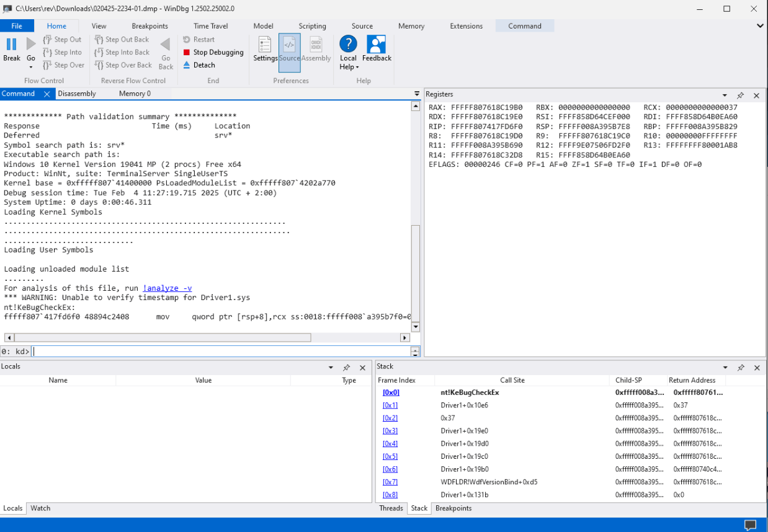Click the kd> command input field

[x=220, y=352]
